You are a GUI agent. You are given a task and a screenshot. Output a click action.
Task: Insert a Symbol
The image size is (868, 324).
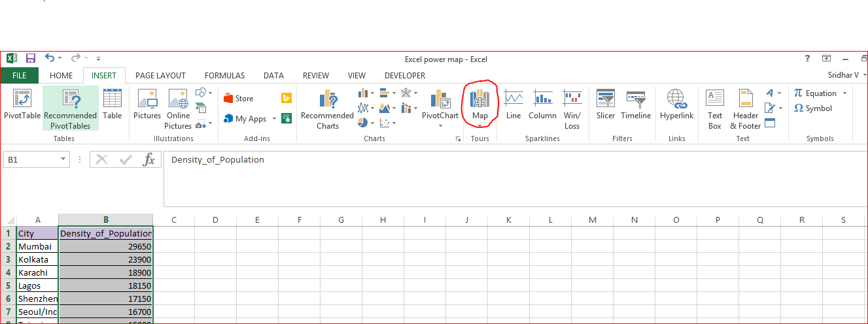813,108
